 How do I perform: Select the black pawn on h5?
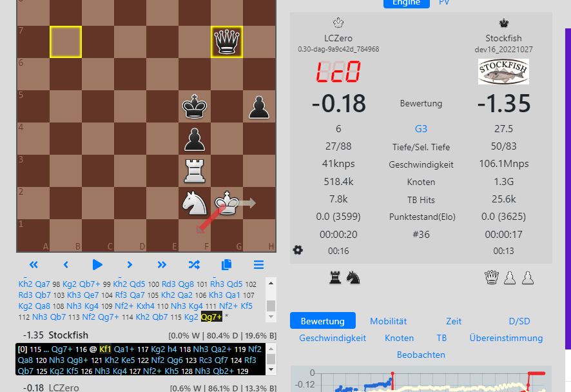point(259,106)
